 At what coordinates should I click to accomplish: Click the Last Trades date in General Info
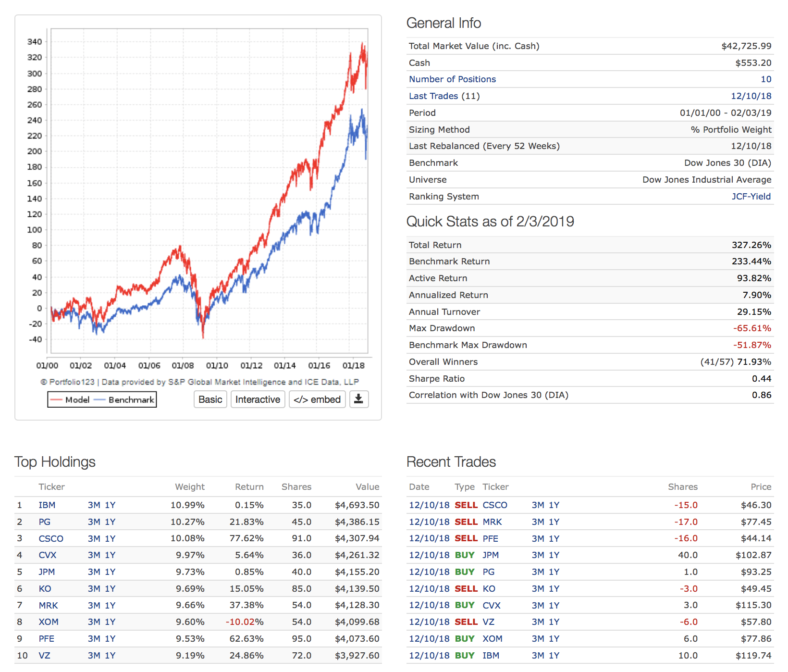tap(751, 96)
